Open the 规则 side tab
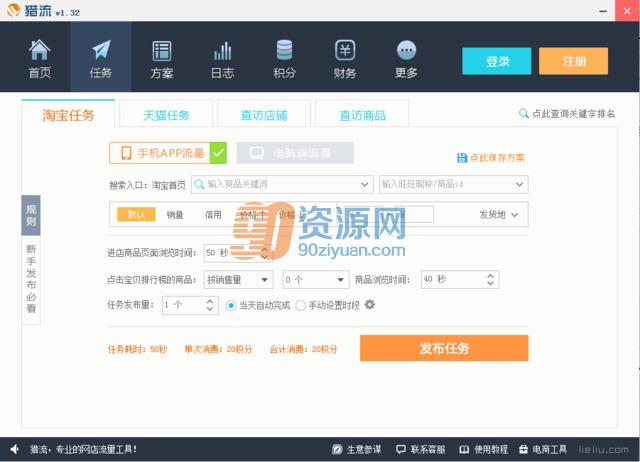The height and width of the screenshot is (462, 640). pyautogui.click(x=31, y=215)
